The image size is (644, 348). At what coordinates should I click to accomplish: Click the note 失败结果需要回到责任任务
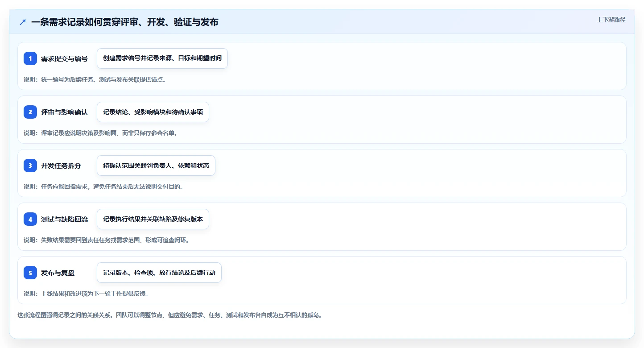[x=107, y=240]
